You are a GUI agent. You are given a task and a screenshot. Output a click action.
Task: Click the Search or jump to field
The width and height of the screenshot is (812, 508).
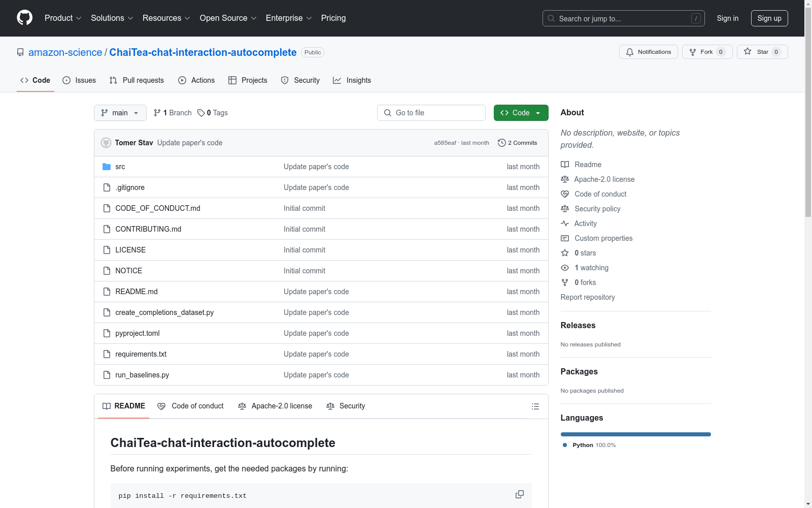624,18
